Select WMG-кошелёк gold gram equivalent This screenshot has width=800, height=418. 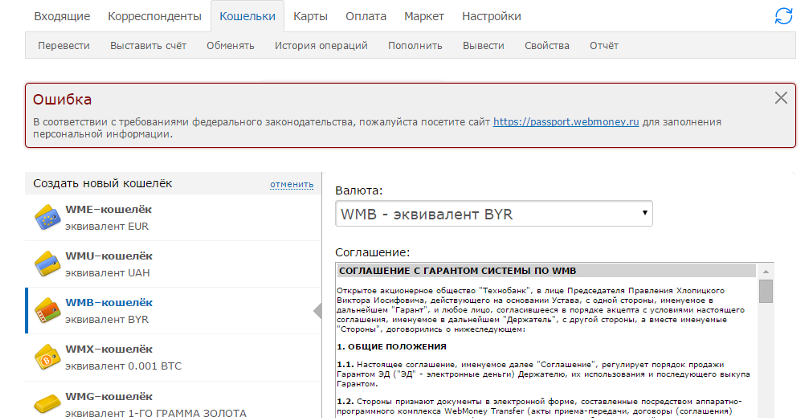click(173, 400)
